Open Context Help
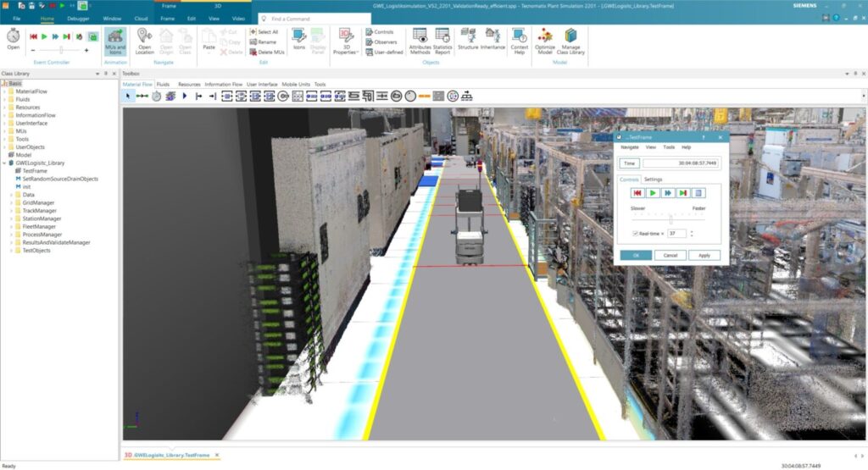The width and height of the screenshot is (868, 470). pyautogui.click(x=520, y=41)
